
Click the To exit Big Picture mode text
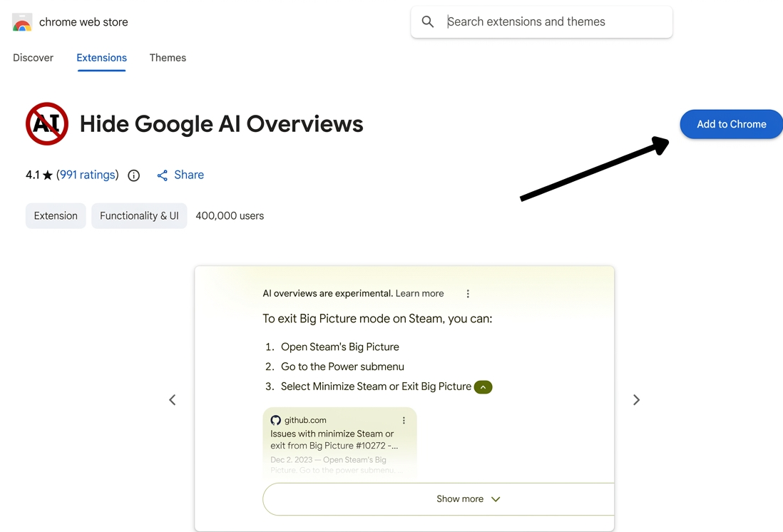377,319
